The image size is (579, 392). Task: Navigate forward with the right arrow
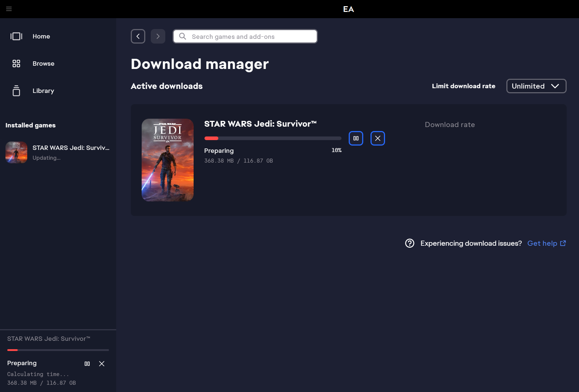click(x=158, y=36)
